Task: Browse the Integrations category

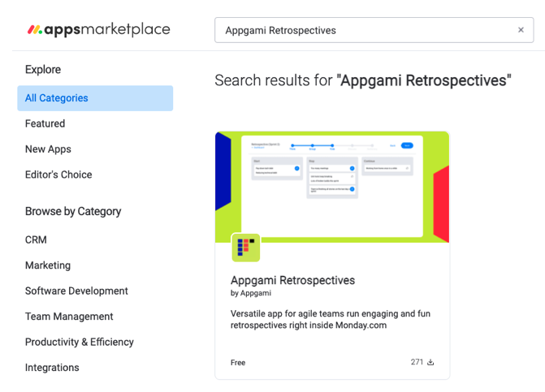Action: point(52,368)
